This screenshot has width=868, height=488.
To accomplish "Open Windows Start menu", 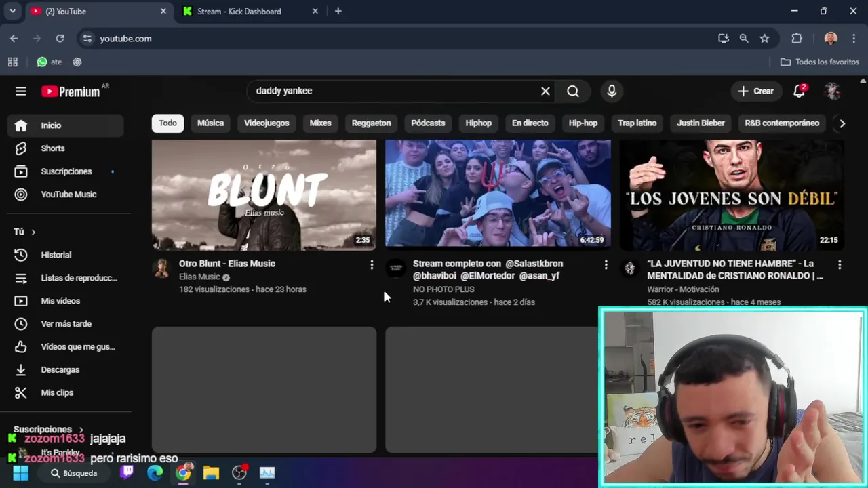I will pos(20,473).
